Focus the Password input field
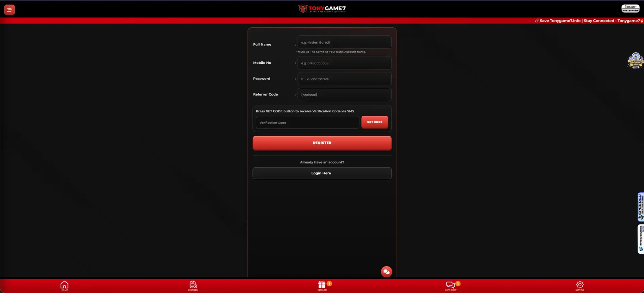Screen dimensions: 644x293 pyautogui.click(x=344, y=79)
